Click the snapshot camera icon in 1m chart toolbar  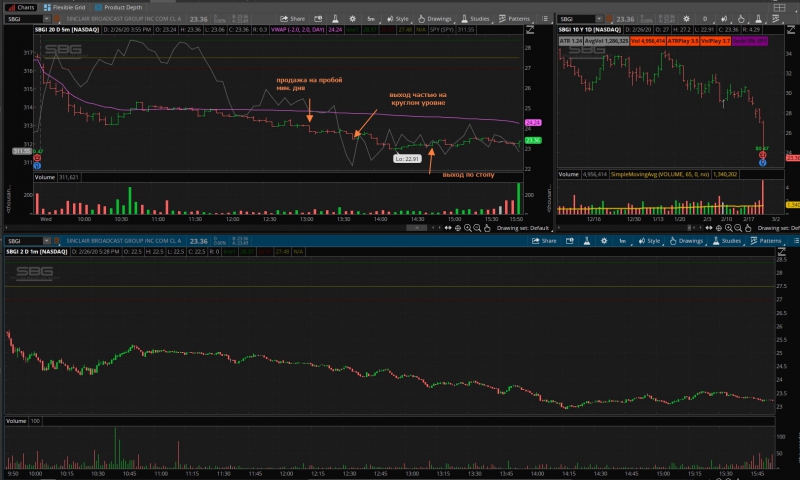tap(569, 241)
